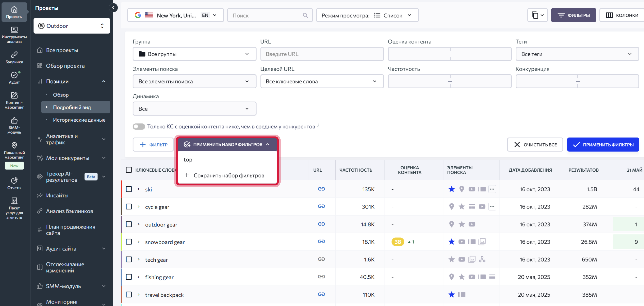The height and width of the screenshot is (306, 644).
Task: Check the outdoor gear keyword checkbox
Action: click(x=129, y=224)
